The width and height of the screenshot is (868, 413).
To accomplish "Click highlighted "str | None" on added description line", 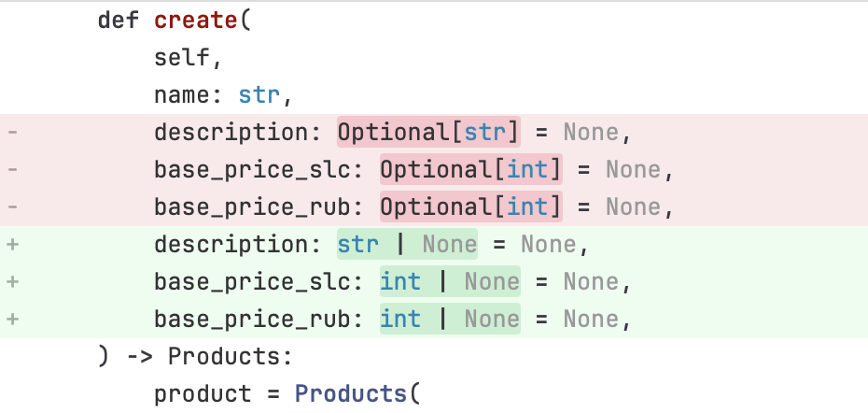I will 407,245.
